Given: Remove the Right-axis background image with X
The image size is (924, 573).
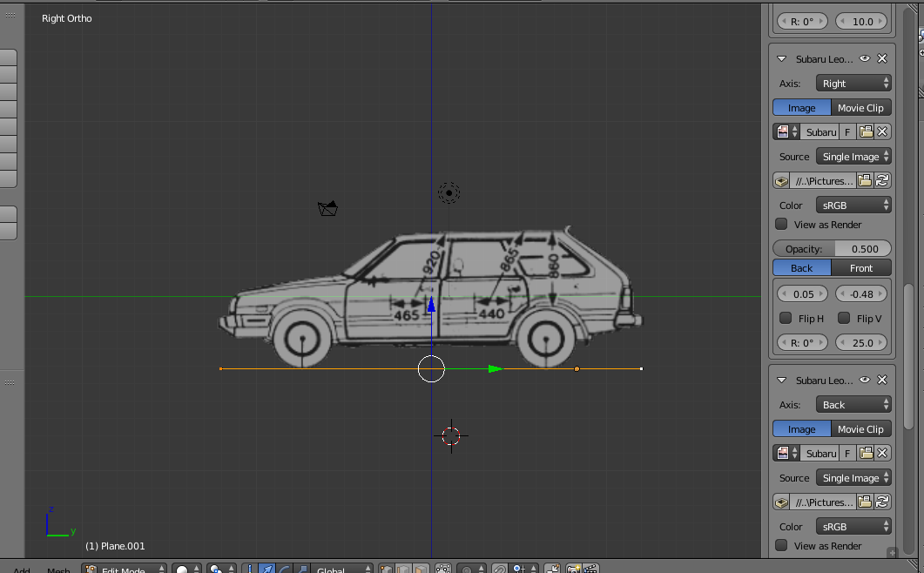Looking at the screenshot, I should pos(882,58).
